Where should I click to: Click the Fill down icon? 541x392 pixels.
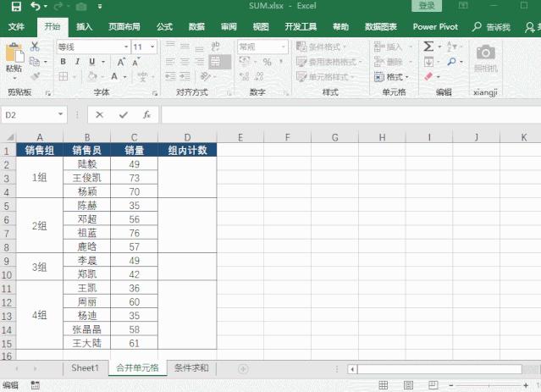point(428,62)
